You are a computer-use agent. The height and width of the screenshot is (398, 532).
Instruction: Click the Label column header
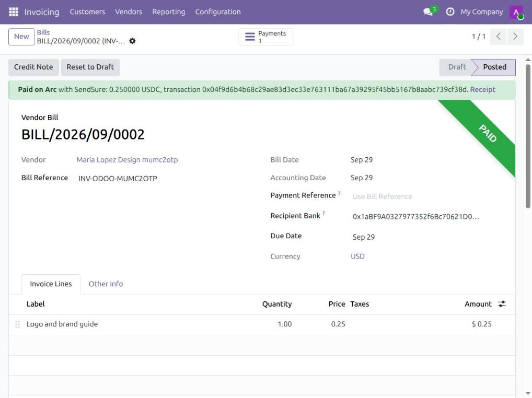pos(36,304)
